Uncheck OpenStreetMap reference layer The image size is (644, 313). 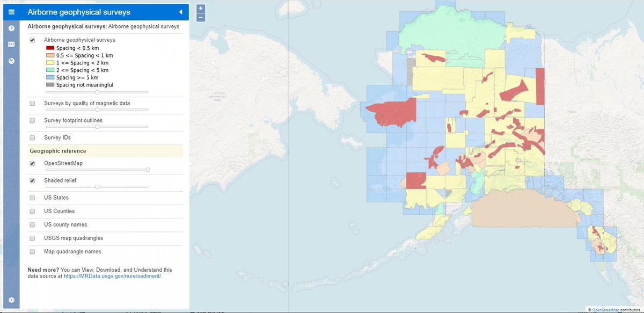click(32, 163)
